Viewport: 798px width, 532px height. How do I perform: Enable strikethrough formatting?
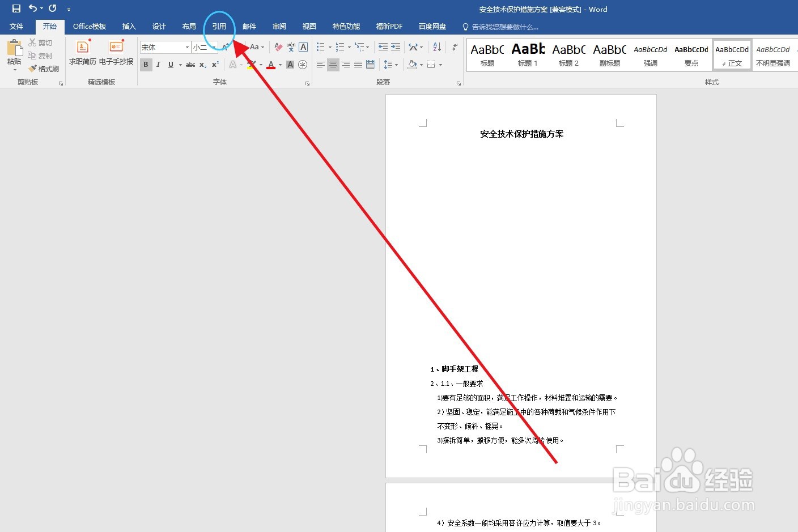tap(190, 64)
